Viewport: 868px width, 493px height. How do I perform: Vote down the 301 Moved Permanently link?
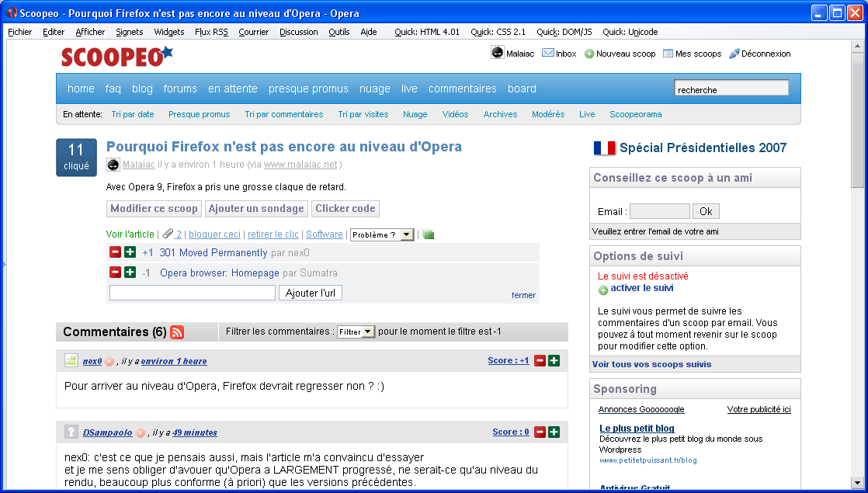coord(115,252)
